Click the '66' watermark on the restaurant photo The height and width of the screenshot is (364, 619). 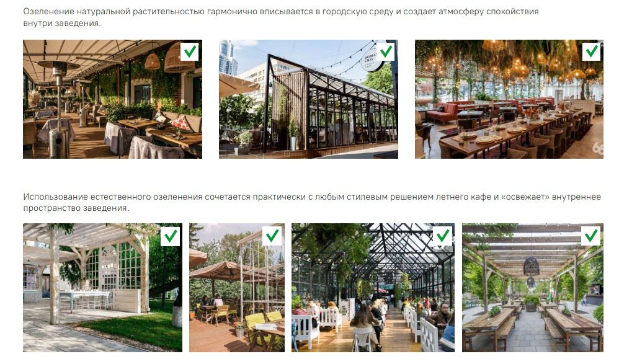tap(598, 149)
